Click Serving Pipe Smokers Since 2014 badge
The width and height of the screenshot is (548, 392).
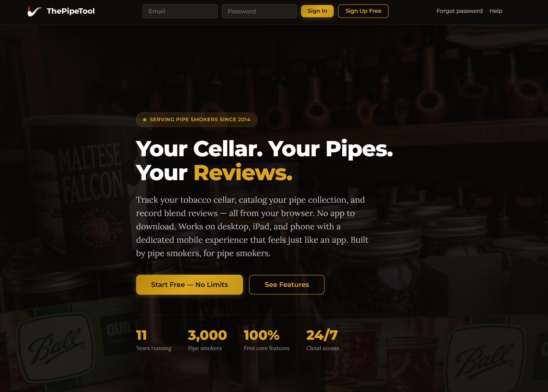197,120
